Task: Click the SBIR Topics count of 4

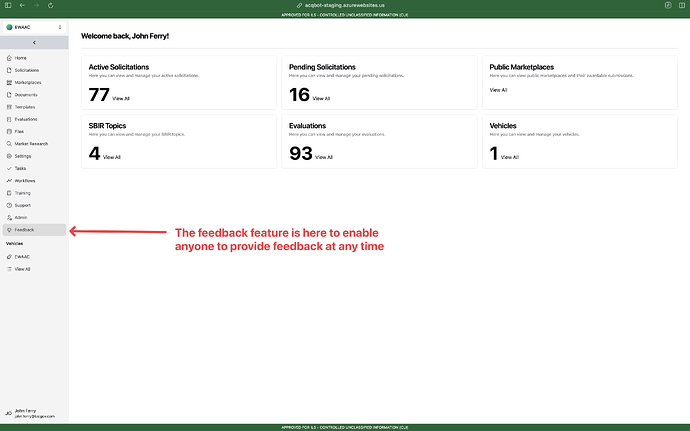Action: [94, 154]
